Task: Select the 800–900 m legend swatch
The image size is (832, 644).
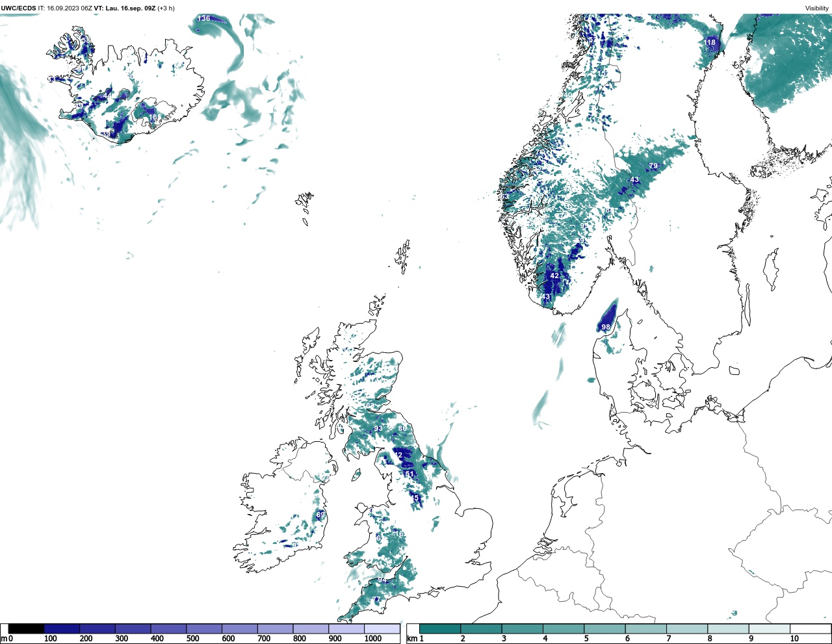Action: (x=311, y=629)
